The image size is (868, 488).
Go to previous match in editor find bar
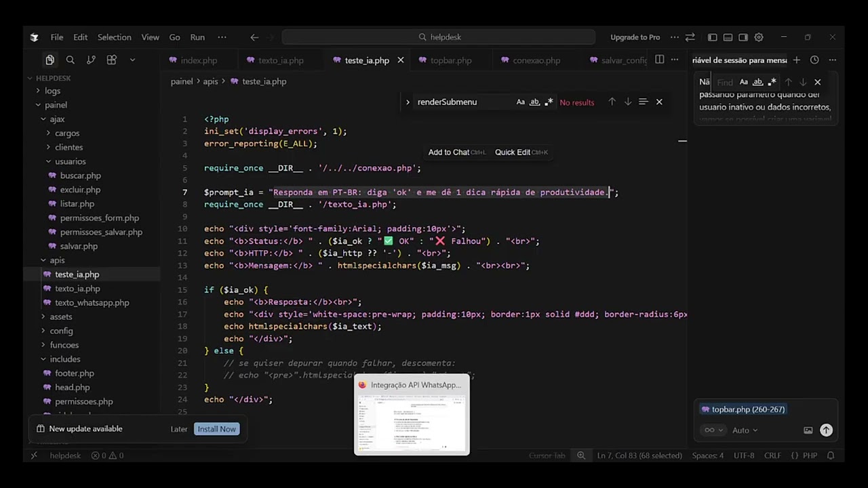(612, 102)
